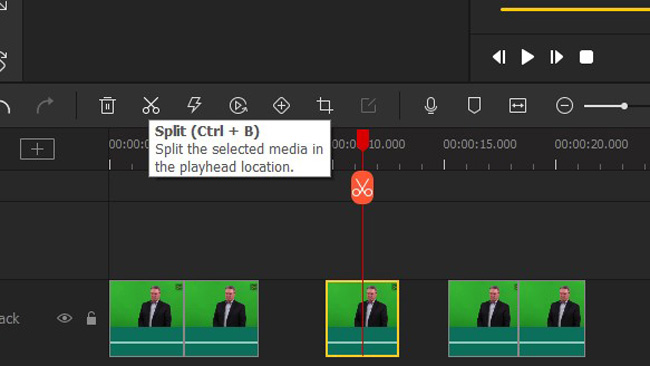Adjust the timeline zoom slider handle
650x366 pixels.
[x=624, y=106]
